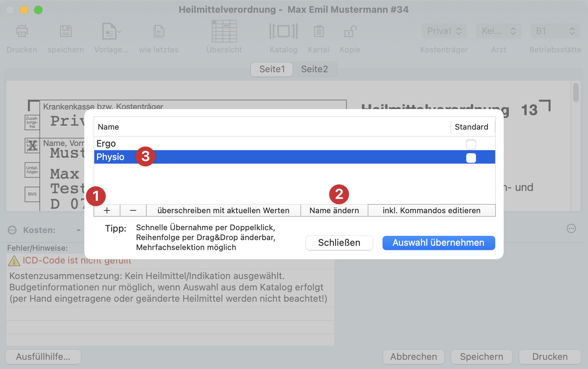Image resolution: width=588 pixels, height=369 pixels.
Task: Switch to the Seite2 tab
Action: click(315, 69)
